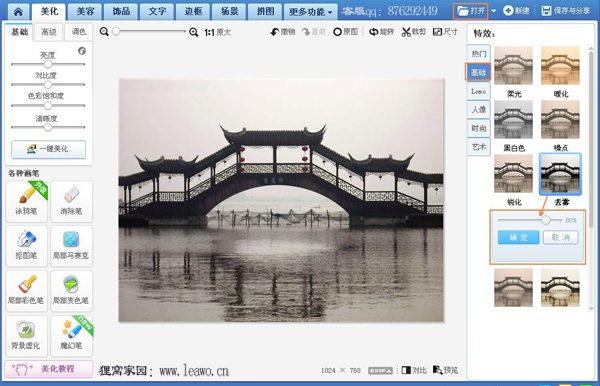Reset basic adjustments with the circular icon

point(82,51)
